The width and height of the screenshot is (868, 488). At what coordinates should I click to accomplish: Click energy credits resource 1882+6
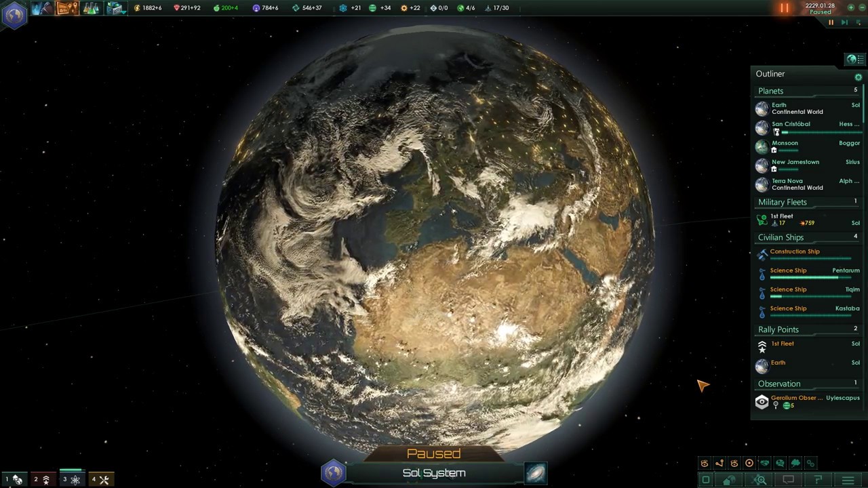[x=148, y=8]
